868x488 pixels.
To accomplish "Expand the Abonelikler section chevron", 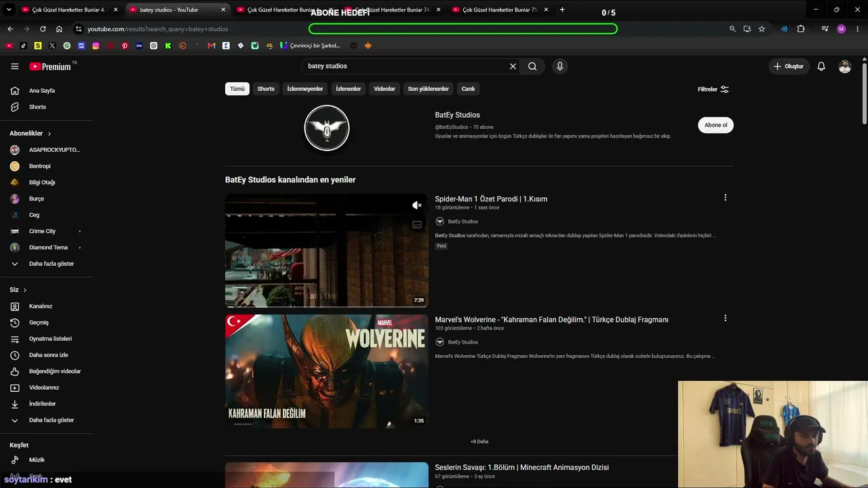I will (x=50, y=134).
